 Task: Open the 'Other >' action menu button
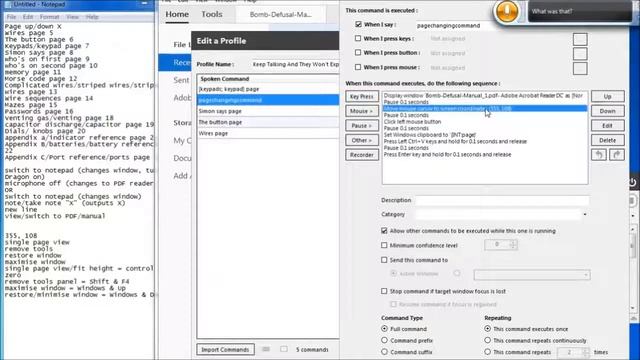(x=362, y=140)
